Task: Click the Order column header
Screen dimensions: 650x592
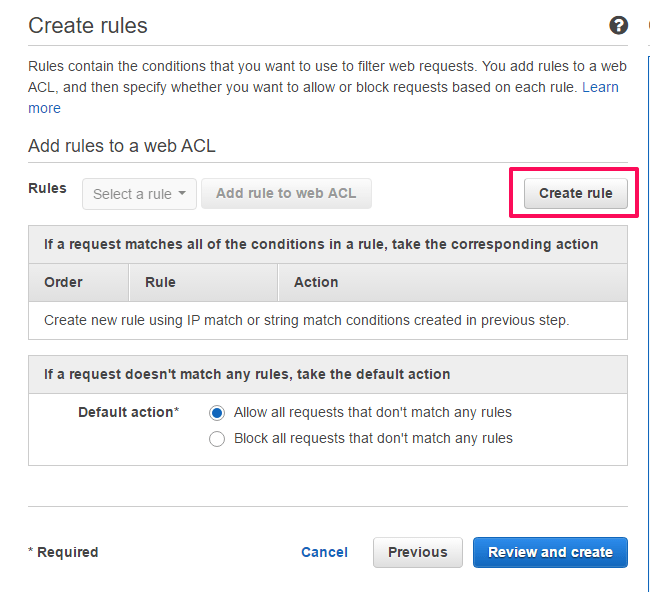Action: pyautogui.click(x=63, y=282)
